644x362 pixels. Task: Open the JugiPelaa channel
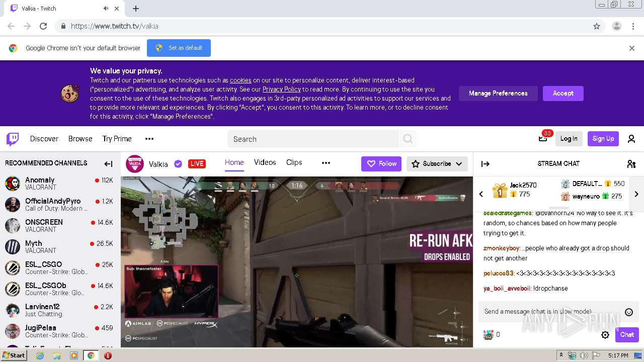pos(60,331)
